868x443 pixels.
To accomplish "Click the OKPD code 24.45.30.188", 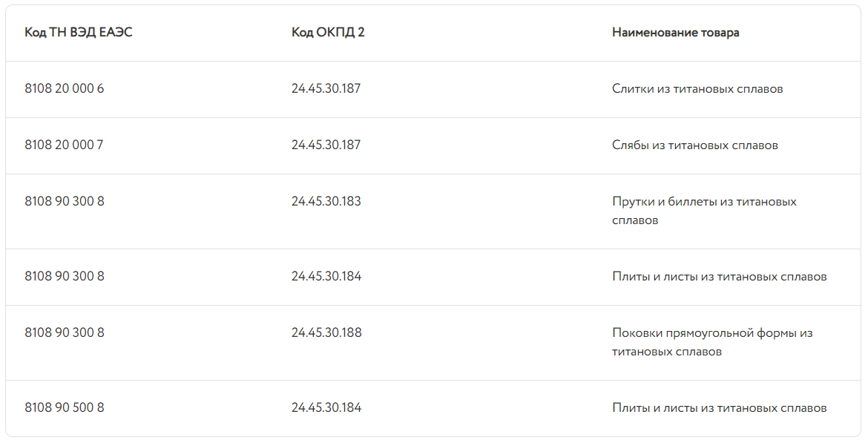I will (x=326, y=333).
